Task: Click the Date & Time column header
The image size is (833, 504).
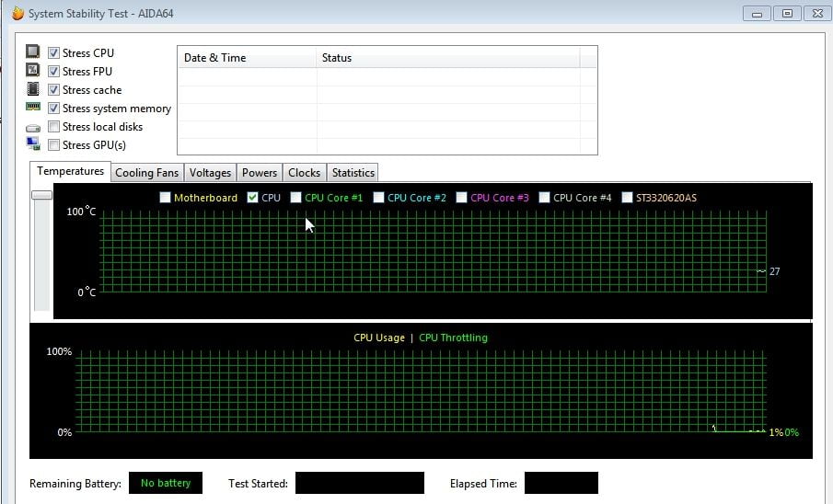Action: pyautogui.click(x=247, y=57)
